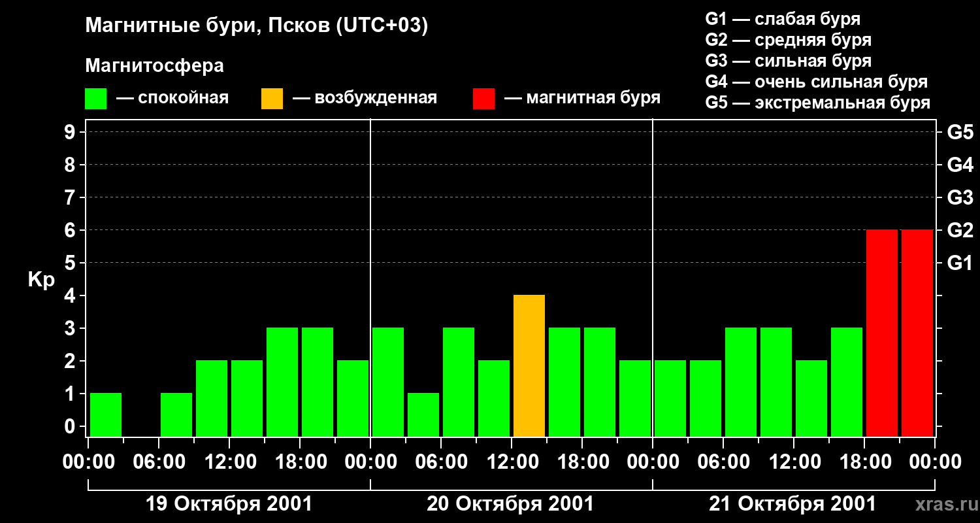Click the '— спокойная' legend label
Viewport: 980px width, 523px height.
pos(172,98)
